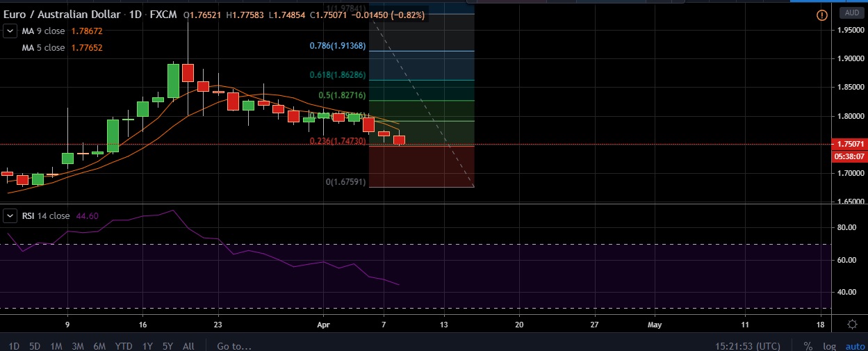Click the RSI value 44.60
868x351 pixels.
pos(87,216)
